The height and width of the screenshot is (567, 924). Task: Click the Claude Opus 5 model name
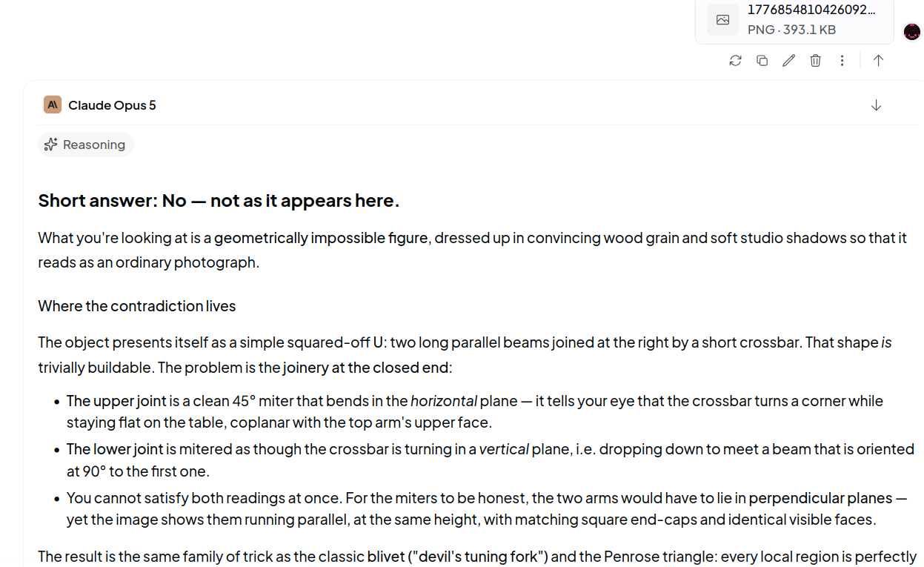tap(112, 105)
